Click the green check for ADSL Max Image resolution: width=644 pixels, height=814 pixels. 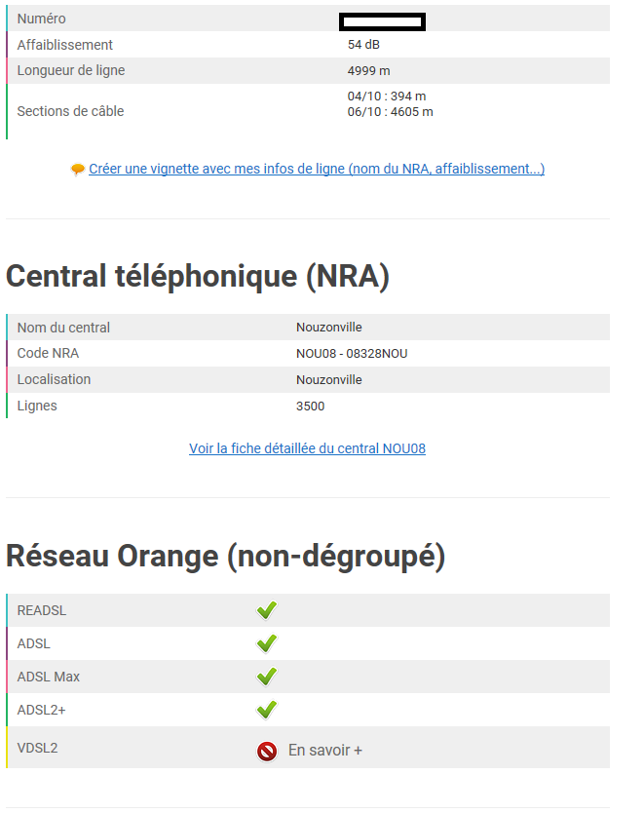[x=266, y=677]
